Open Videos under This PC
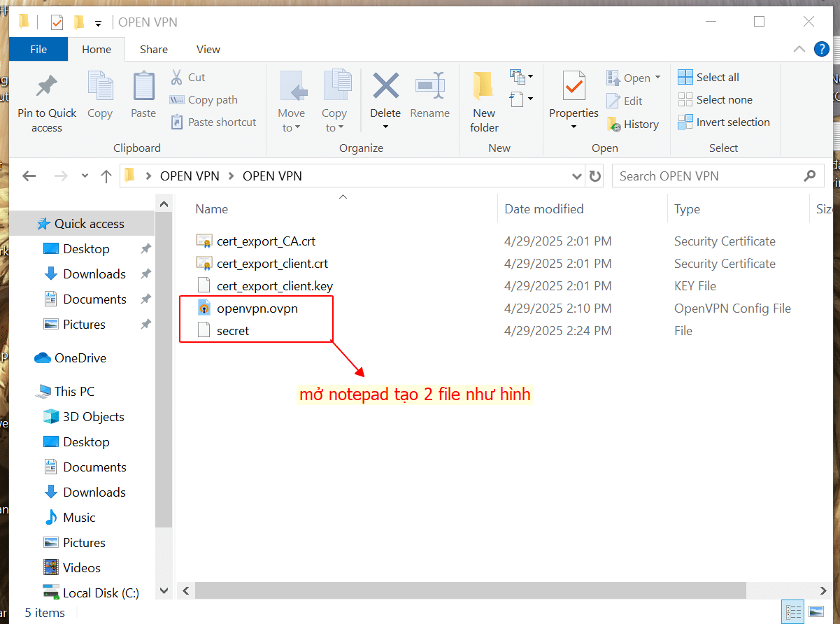Screen dimensions: 840x624 (81, 568)
